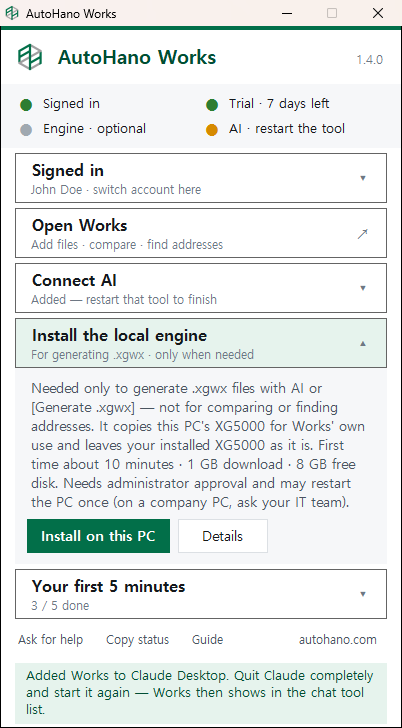Click Add files · compare · find addresses

click(x=127, y=245)
